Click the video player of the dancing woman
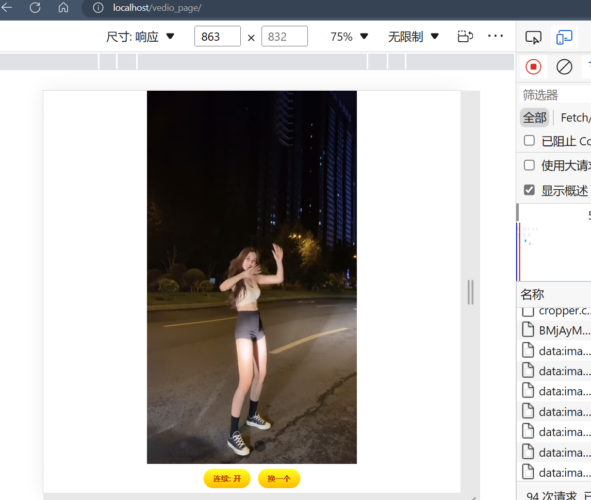591x500 pixels. coord(252,277)
